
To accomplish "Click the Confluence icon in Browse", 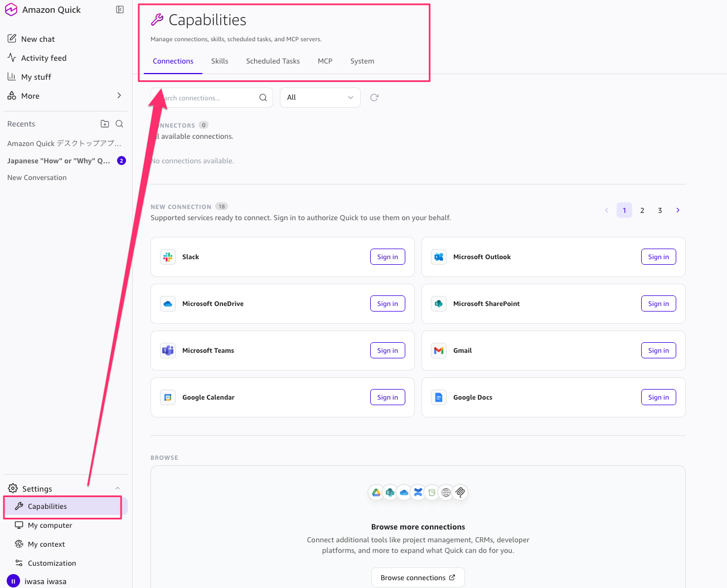I will click(x=418, y=492).
